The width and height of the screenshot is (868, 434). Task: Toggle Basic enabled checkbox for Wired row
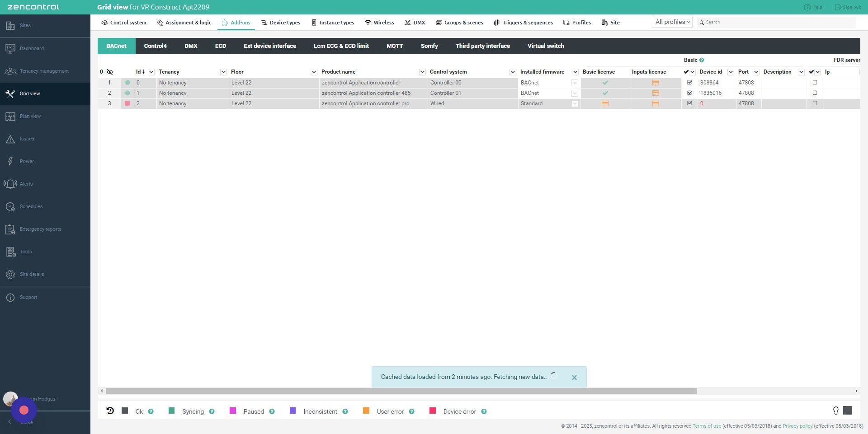[689, 103]
